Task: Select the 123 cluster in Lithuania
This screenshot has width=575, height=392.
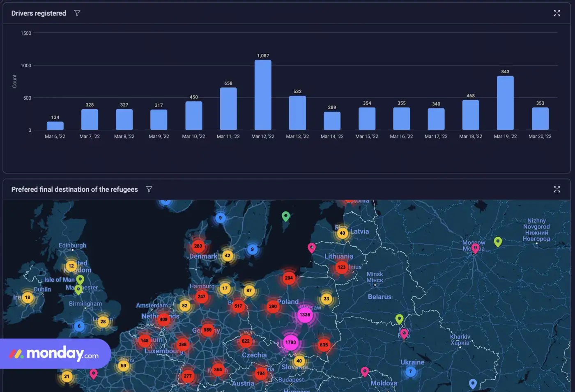Action: click(x=341, y=267)
